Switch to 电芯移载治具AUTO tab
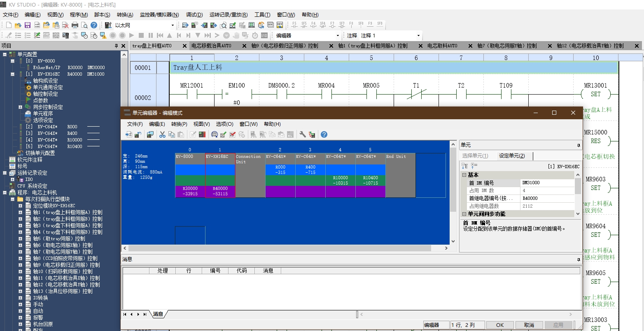Screen dimensions: 644x331 pos(211,46)
